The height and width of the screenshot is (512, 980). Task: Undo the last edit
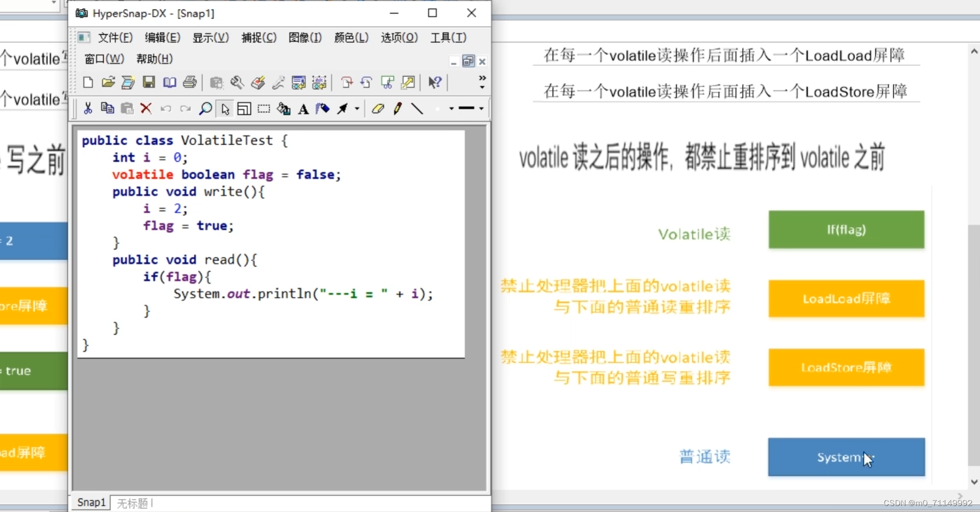click(x=166, y=109)
